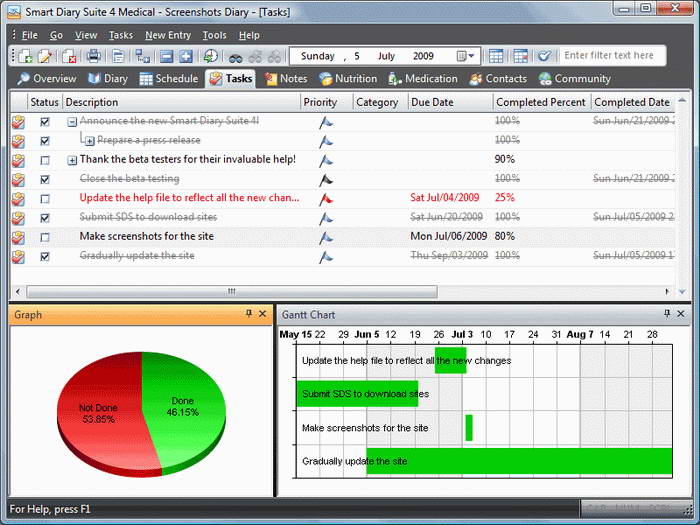Switch to the Nutrition tab
This screenshot has height=525, width=700.
348,79
